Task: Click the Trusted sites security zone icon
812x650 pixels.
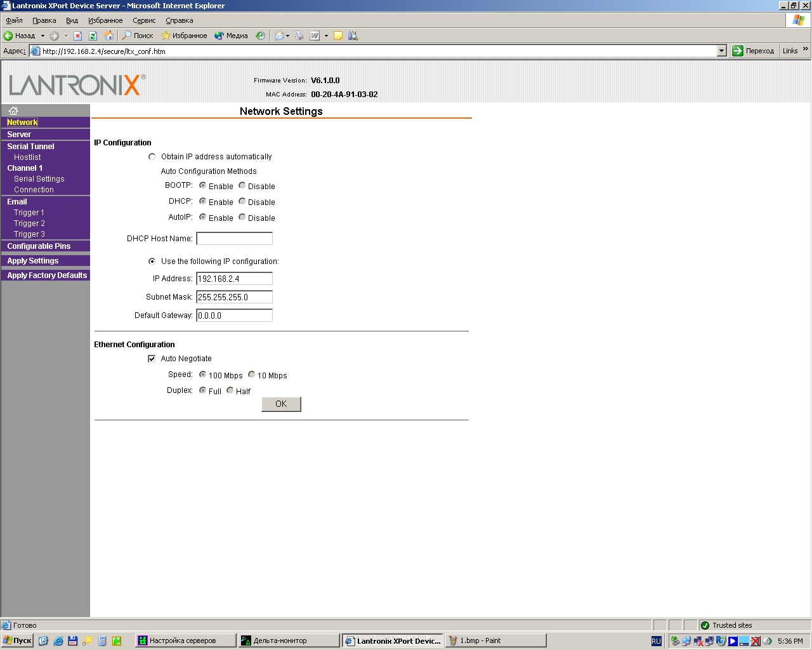Action: point(705,625)
